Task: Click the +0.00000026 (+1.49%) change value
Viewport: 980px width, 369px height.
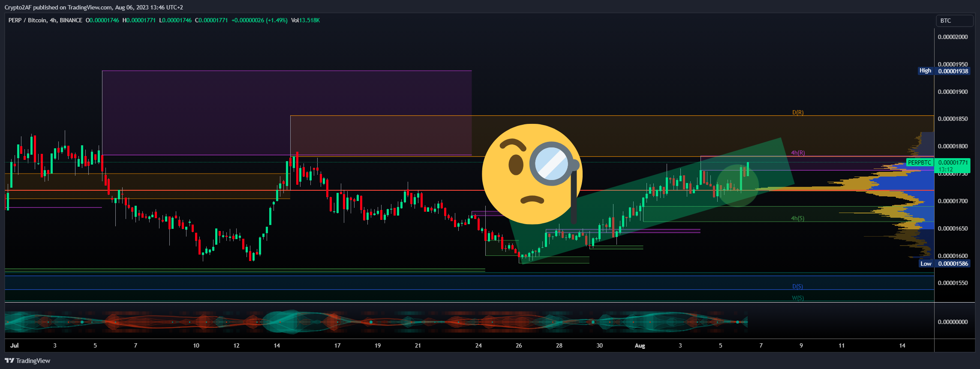Action: click(x=259, y=20)
